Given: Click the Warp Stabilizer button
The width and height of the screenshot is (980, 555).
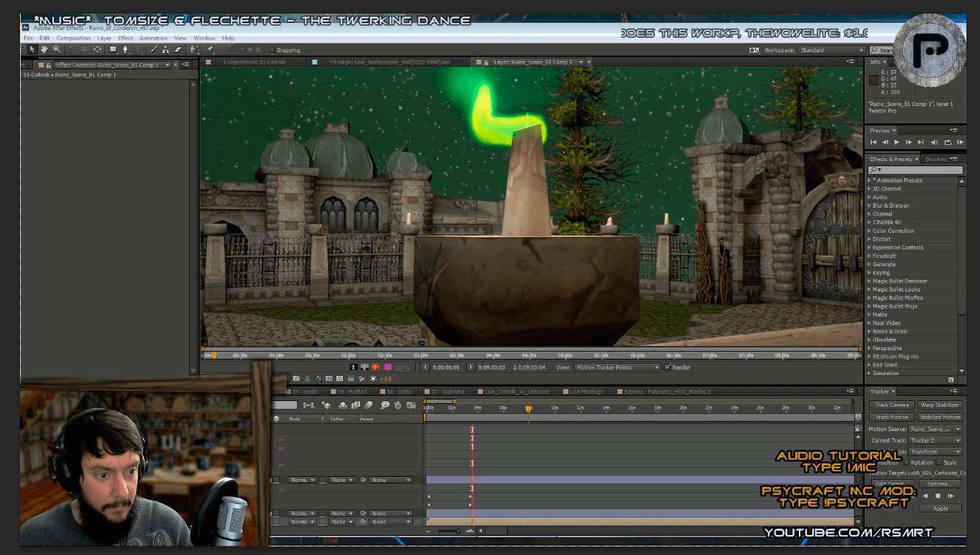Looking at the screenshot, I should [x=940, y=405].
